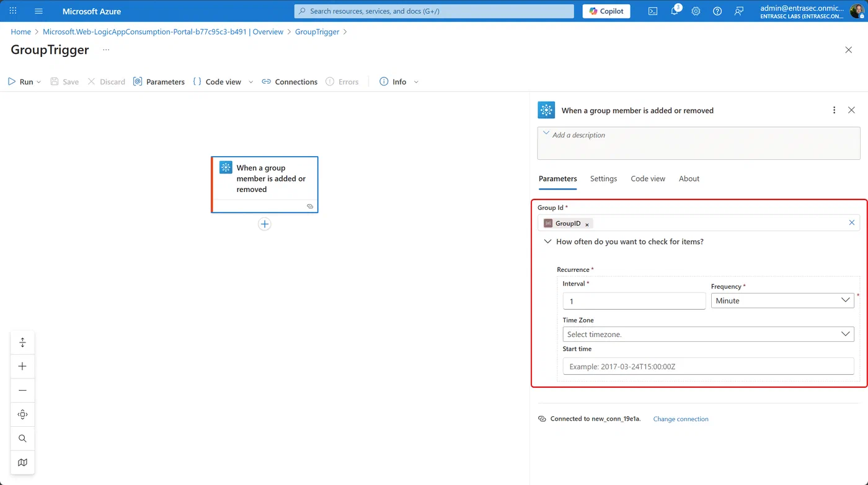
Task: Select the group member trigger card
Action: pos(265,185)
